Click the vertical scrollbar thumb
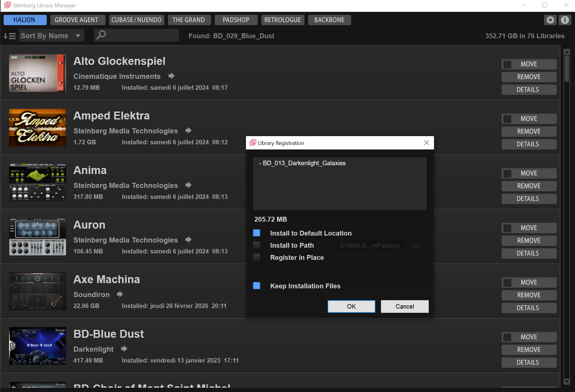 567,68
